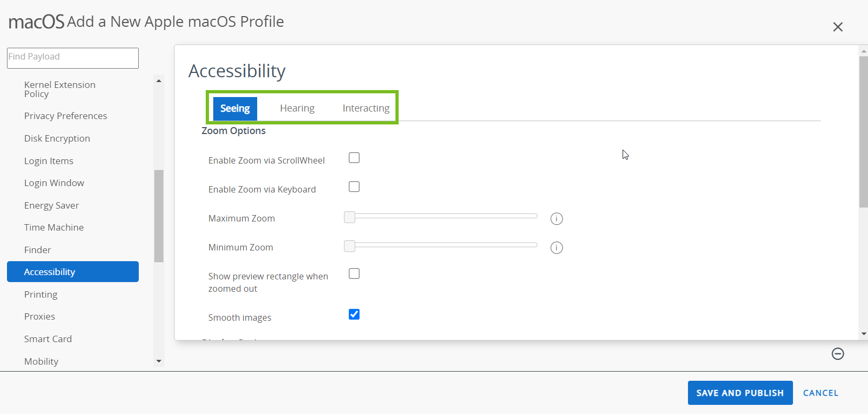Open the Interacting tab
The width and height of the screenshot is (868, 414).
point(366,108)
